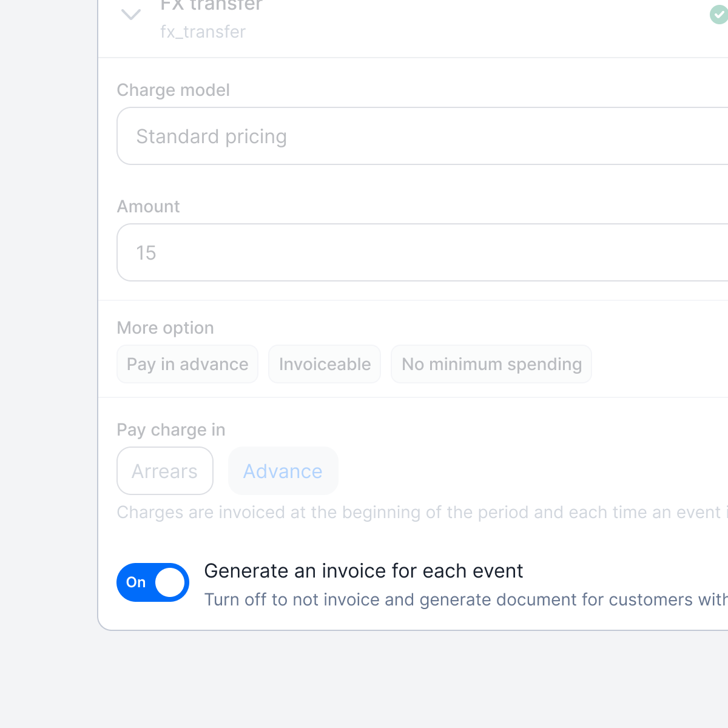Click the No minimum spending chip

coord(491,364)
